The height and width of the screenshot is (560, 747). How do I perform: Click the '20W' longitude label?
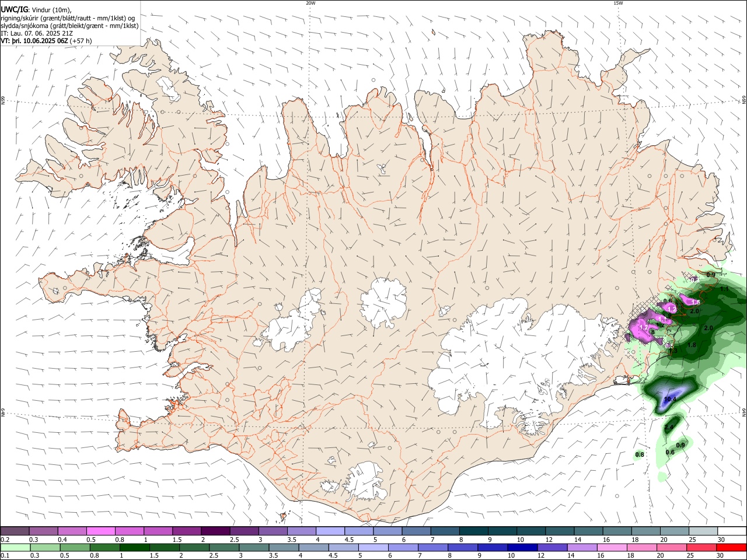click(x=310, y=3)
